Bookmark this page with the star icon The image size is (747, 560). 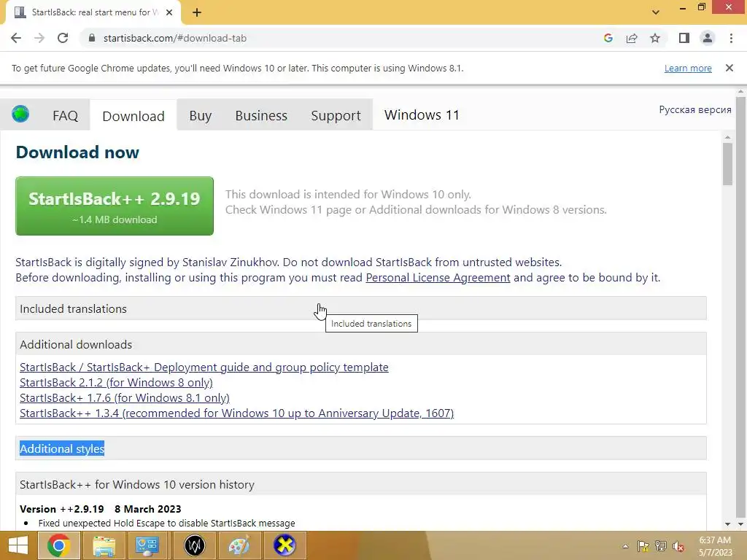(655, 38)
